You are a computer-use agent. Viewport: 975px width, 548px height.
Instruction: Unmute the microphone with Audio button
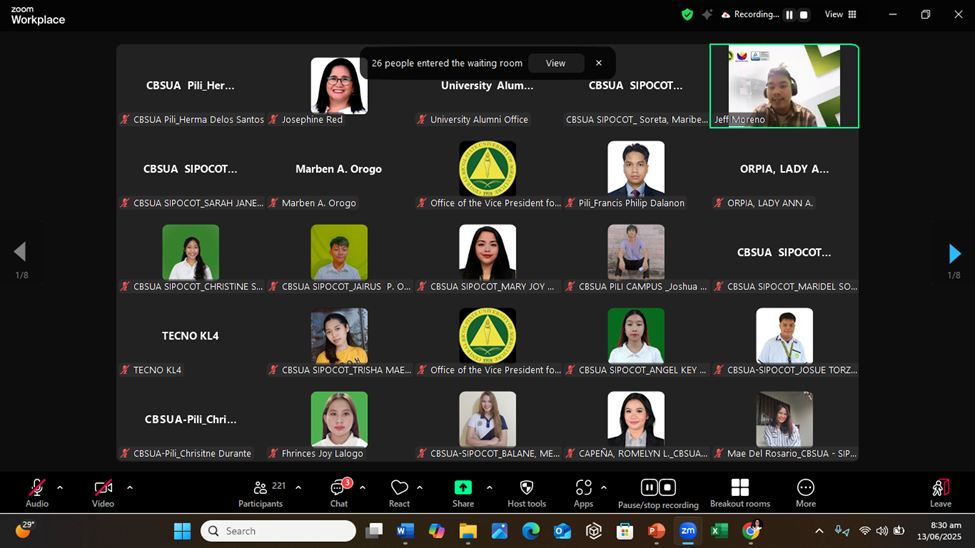pos(37,488)
